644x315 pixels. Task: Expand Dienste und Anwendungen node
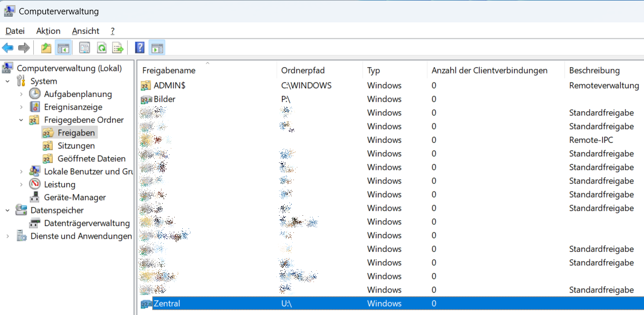[8, 236]
